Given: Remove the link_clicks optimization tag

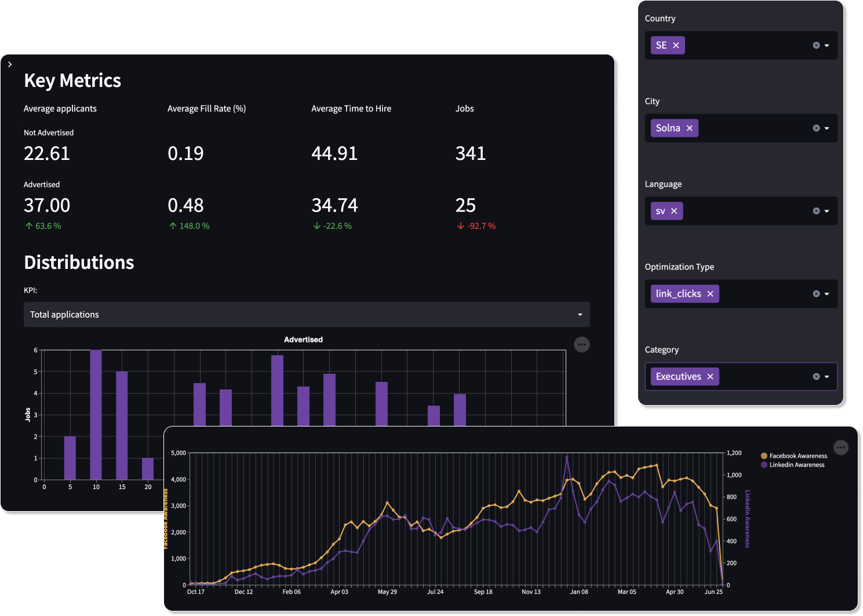Looking at the screenshot, I should [710, 294].
